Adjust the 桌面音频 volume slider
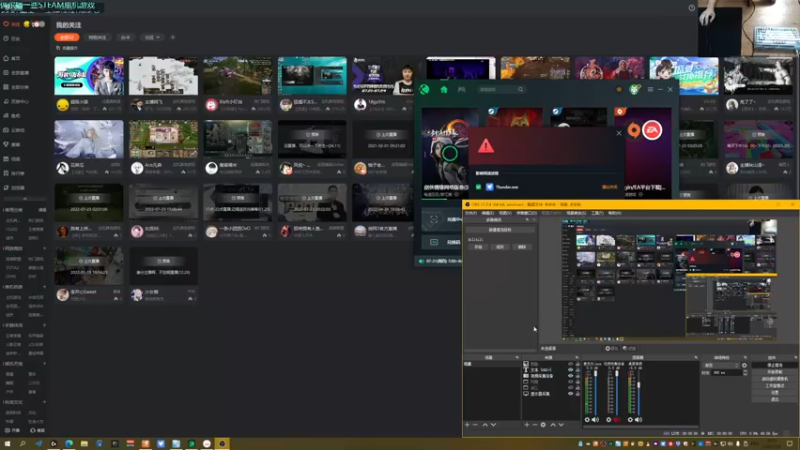 pyautogui.click(x=639, y=393)
